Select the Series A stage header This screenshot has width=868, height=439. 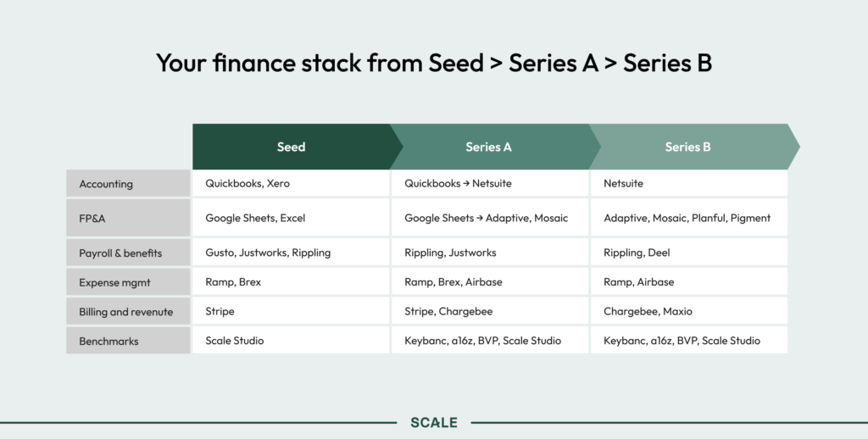tap(489, 147)
